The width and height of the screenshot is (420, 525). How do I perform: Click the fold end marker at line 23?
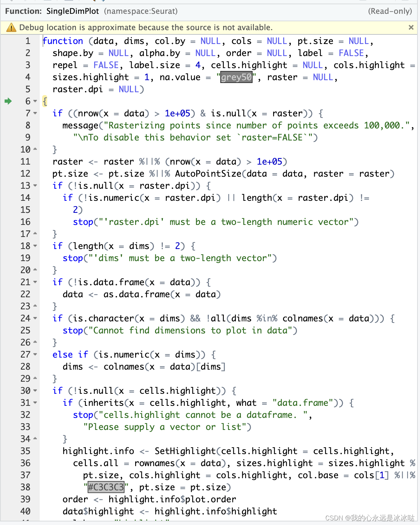tap(35, 306)
